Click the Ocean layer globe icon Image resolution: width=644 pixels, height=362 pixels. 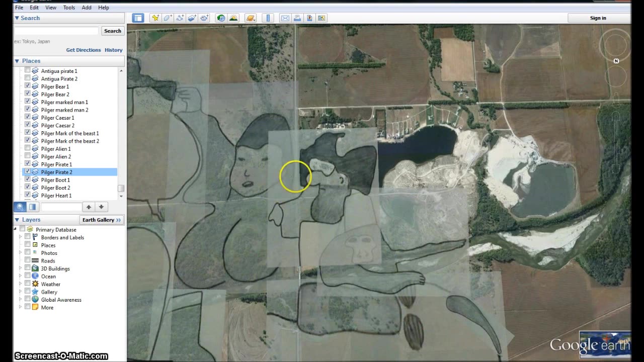pos(35,276)
